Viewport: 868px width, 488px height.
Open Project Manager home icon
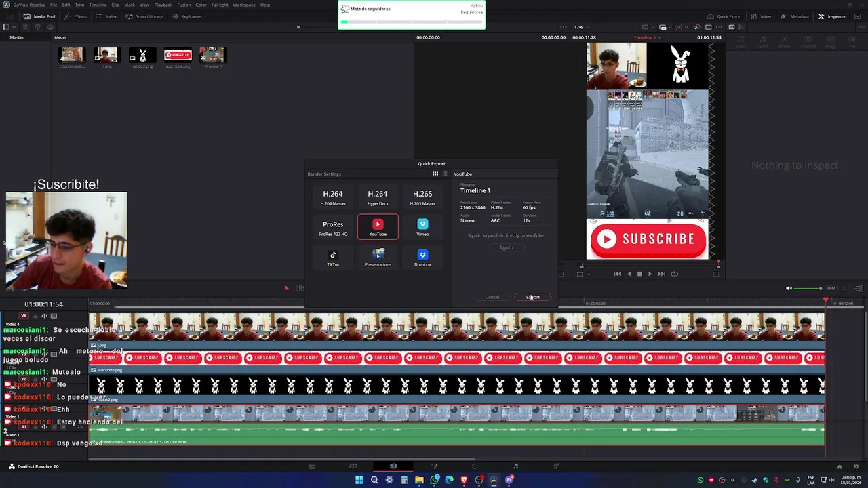[x=840, y=466]
